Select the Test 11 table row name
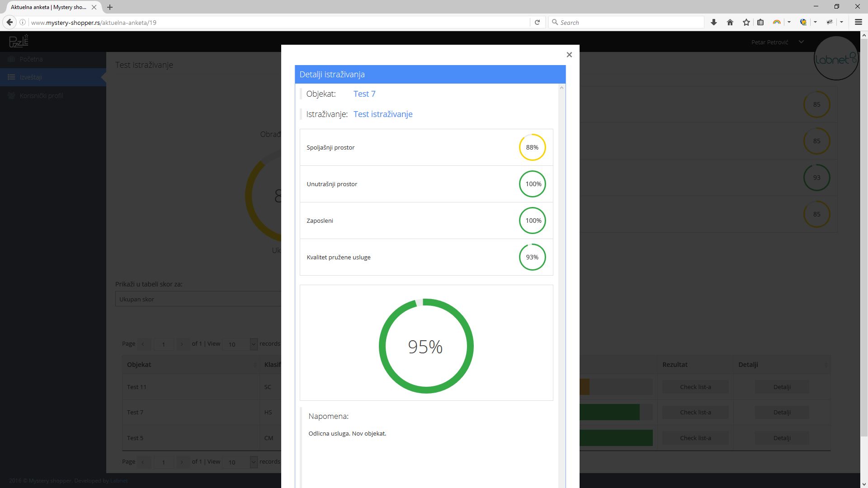 (137, 387)
